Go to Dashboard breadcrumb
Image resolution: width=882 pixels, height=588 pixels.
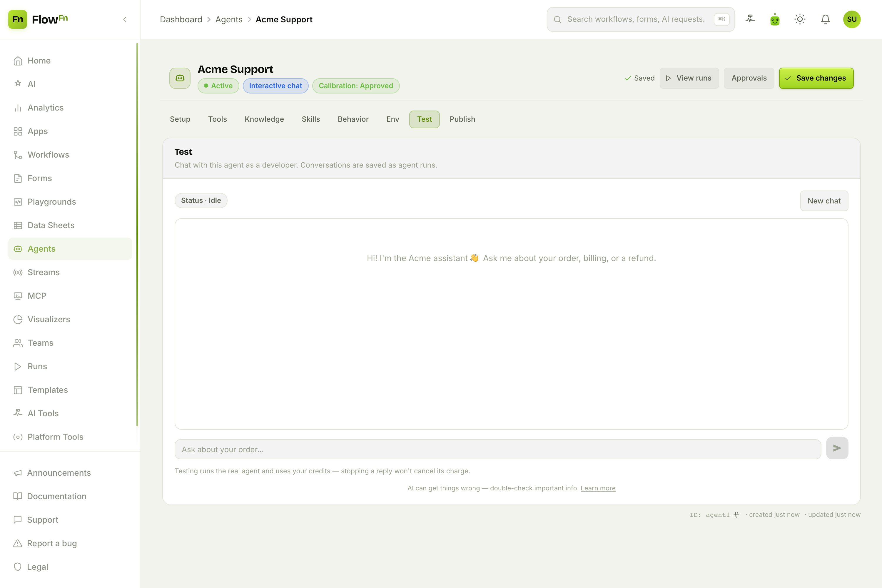[x=181, y=19]
